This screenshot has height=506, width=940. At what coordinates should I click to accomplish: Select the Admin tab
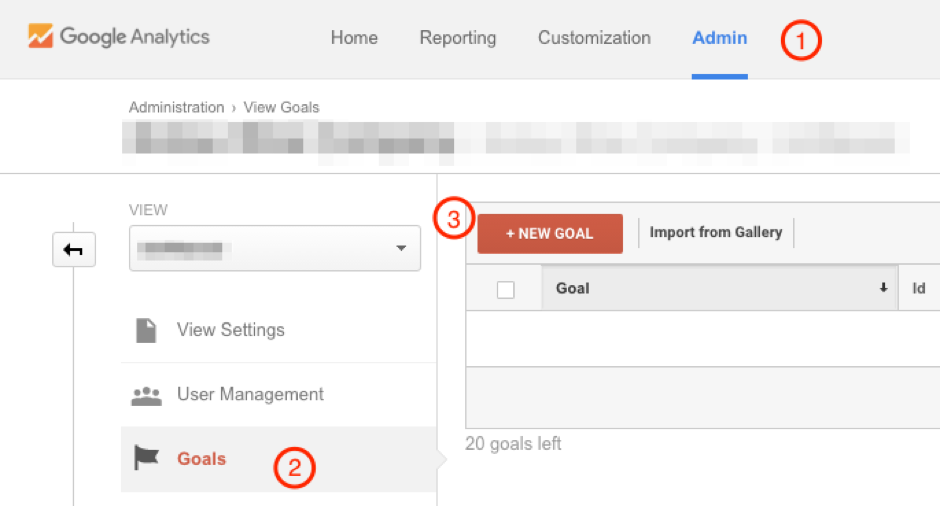coord(719,38)
